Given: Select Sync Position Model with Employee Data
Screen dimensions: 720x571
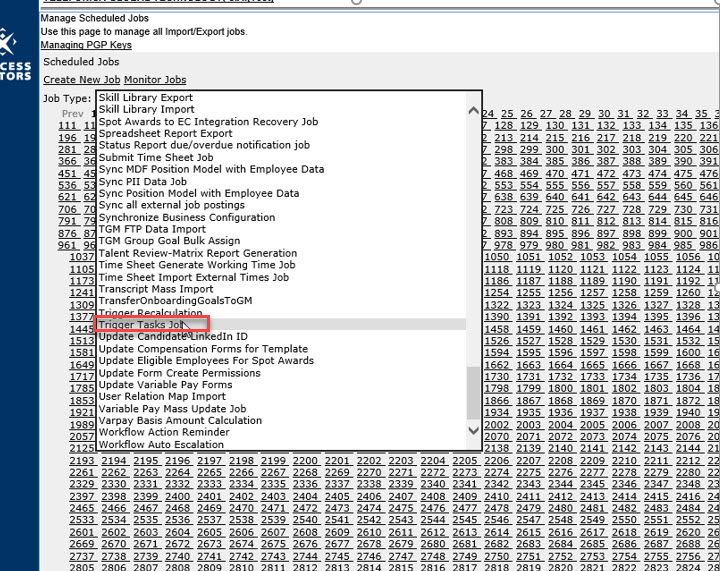Looking at the screenshot, I should 199,193.
